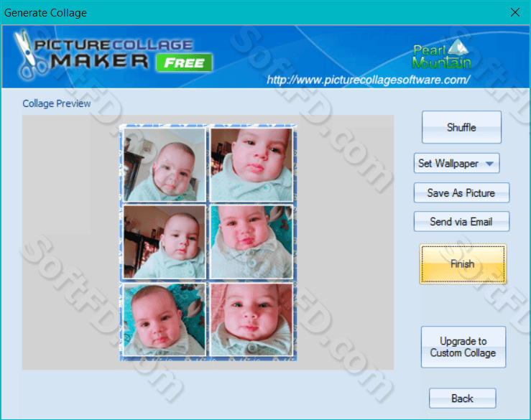Select the top-right baby photo in collage

pos(251,164)
